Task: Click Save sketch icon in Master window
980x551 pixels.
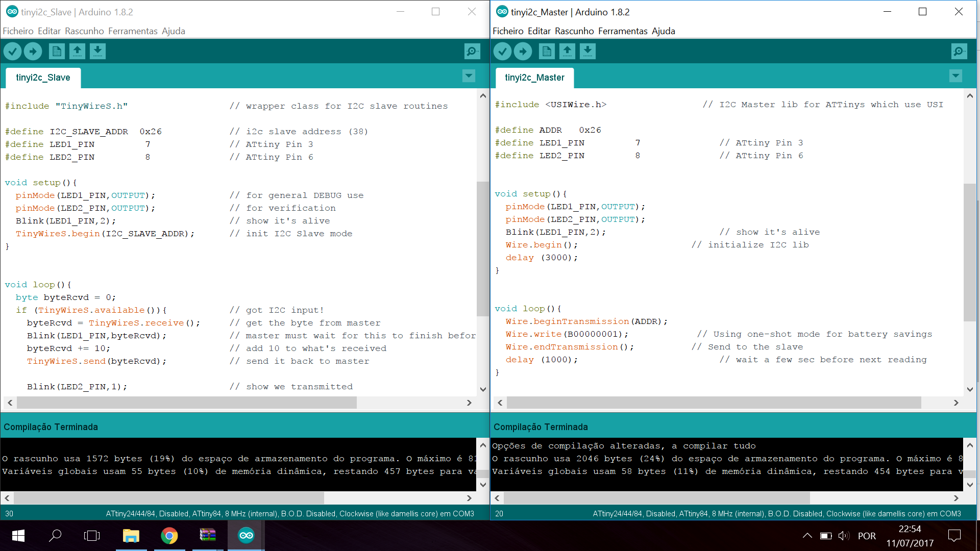Action: pyautogui.click(x=587, y=51)
